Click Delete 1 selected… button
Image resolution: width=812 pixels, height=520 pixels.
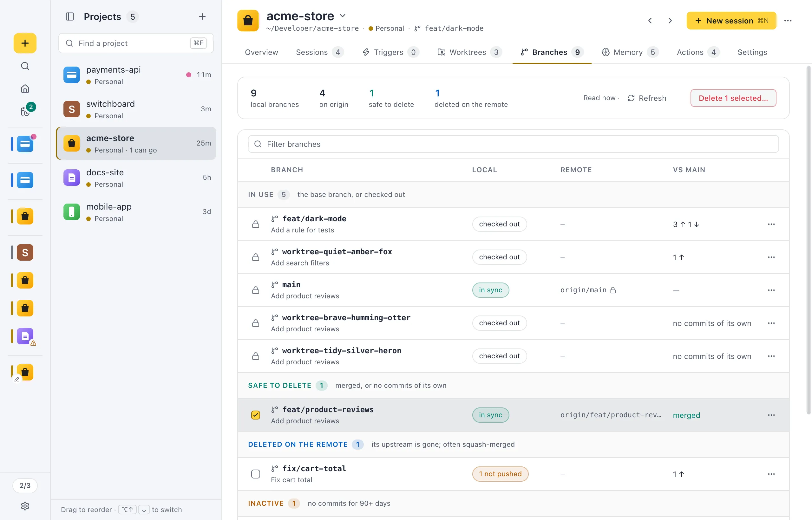(x=733, y=98)
